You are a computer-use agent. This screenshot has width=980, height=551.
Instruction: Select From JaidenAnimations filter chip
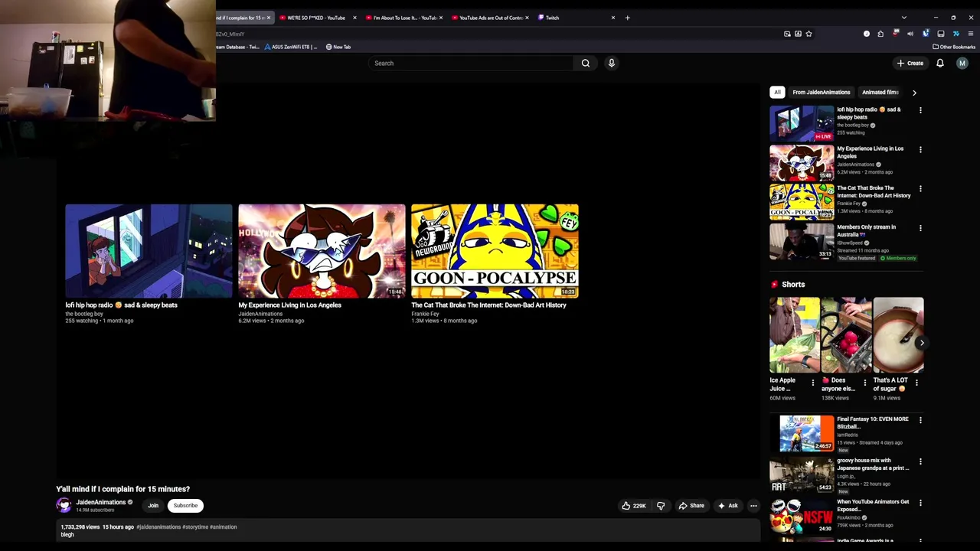click(x=821, y=93)
